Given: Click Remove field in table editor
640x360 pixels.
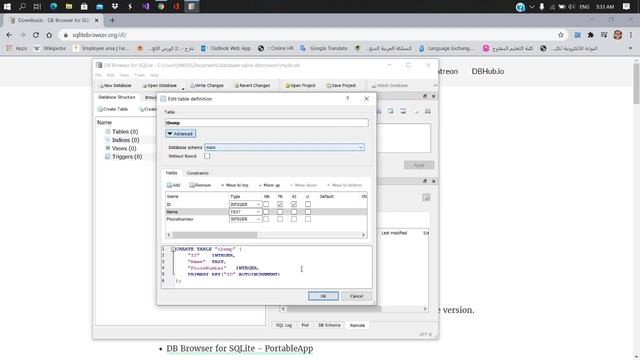Looking at the screenshot, I should point(200,185).
